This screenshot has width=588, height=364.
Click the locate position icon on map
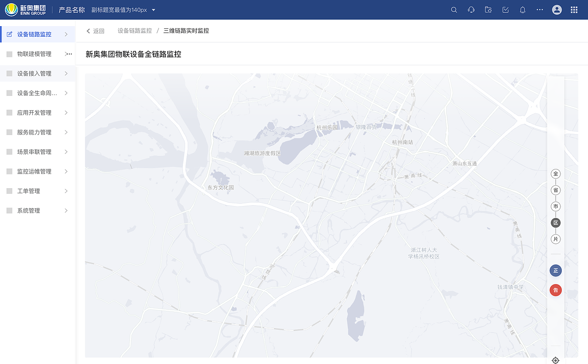(x=555, y=360)
